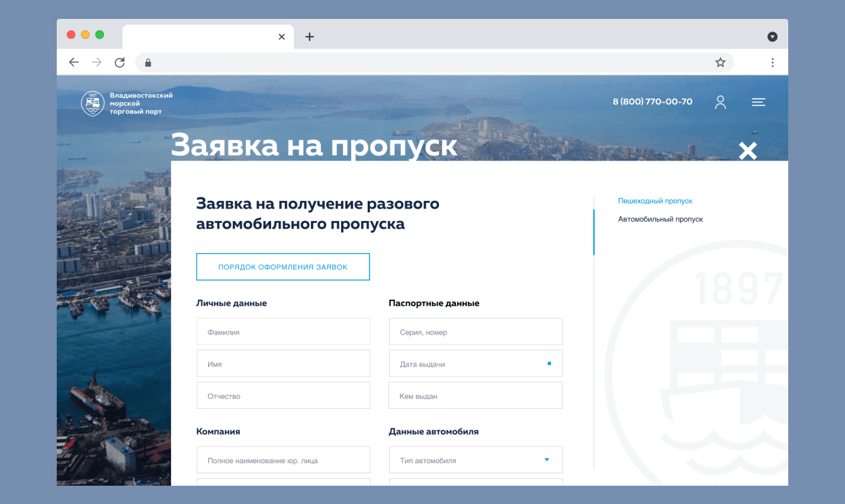Click the browser back arrow

click(x=74, y=62)
